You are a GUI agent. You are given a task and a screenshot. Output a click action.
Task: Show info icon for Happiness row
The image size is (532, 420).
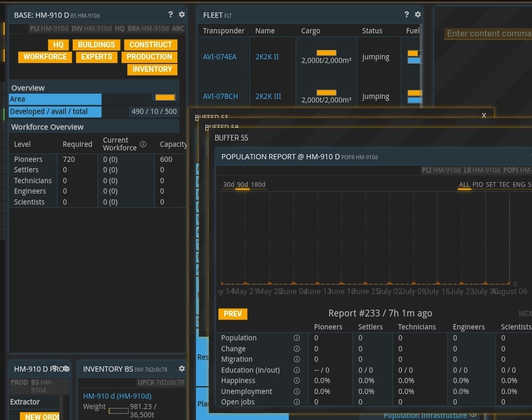coord(296,380)
